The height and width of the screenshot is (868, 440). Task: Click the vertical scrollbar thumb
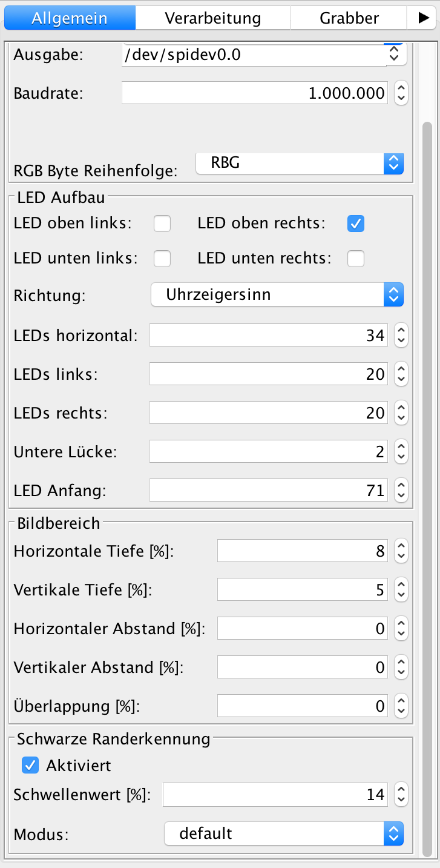tap(427, 485)
